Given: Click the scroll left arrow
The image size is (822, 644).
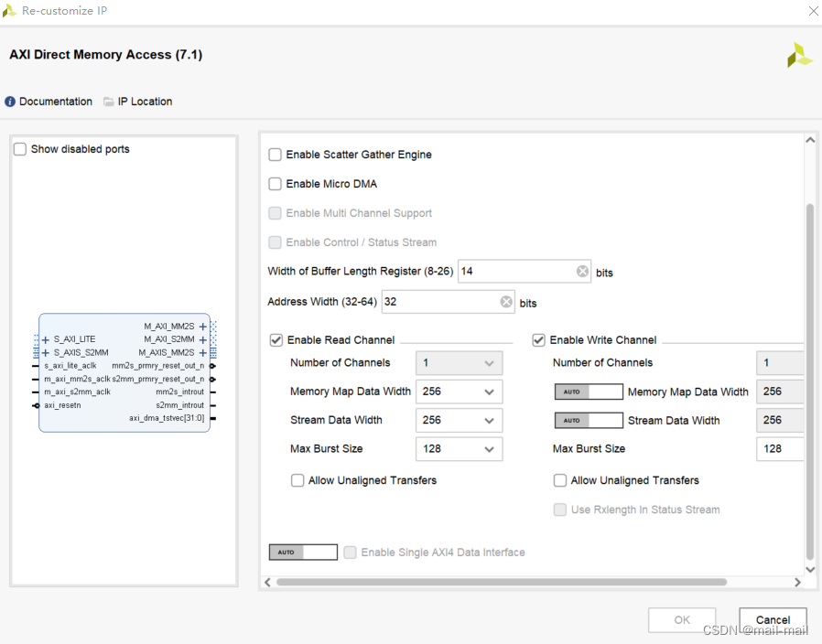Looking at the screenshot, I should pyautogui.click(x=268, y=582).
